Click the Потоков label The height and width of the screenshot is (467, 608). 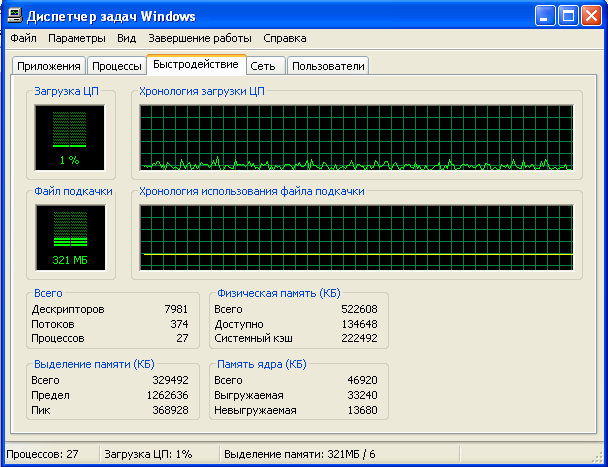tap(53, 324)
